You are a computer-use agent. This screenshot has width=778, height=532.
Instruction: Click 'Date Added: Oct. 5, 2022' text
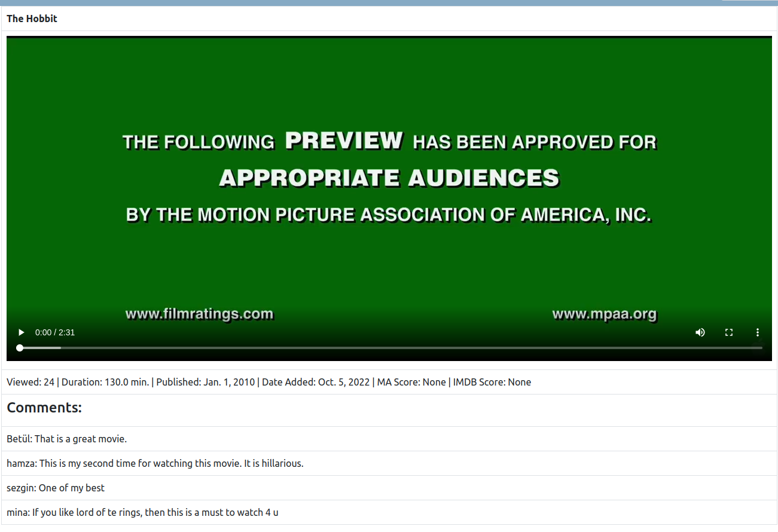pos(316,382)
